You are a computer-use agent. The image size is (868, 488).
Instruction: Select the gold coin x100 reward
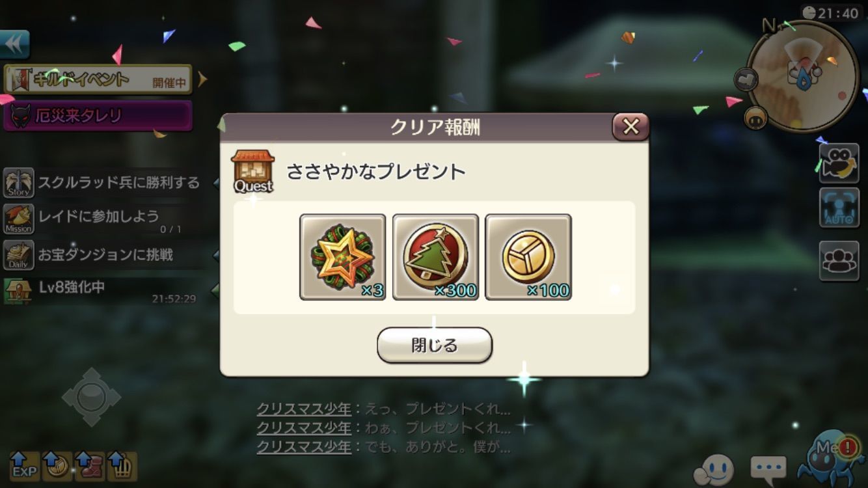click(x=528, y=257)
